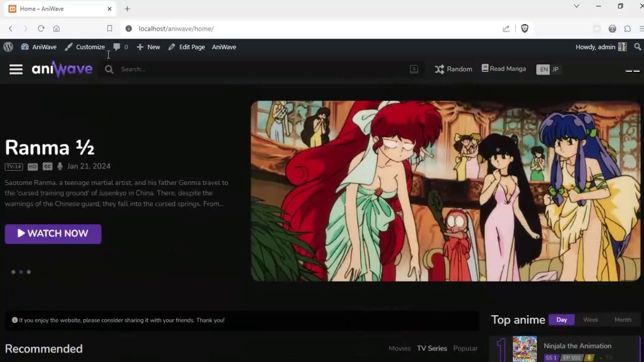
Task: Click the HD badge under Ranma ½
Action: coord(33,166)
